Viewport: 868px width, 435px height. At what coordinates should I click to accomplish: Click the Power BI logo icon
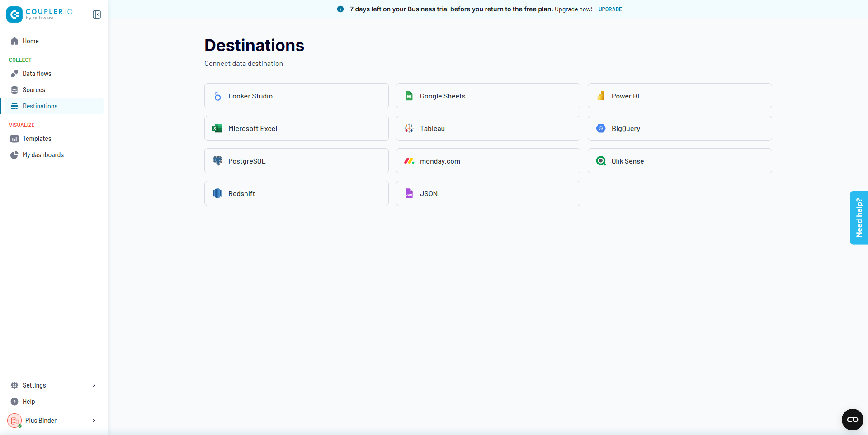tap(601, 96)
